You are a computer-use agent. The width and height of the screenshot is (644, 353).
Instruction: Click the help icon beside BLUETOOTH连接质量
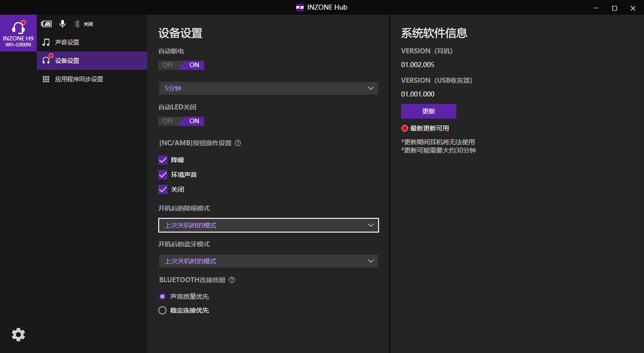[x=232, y=280]
